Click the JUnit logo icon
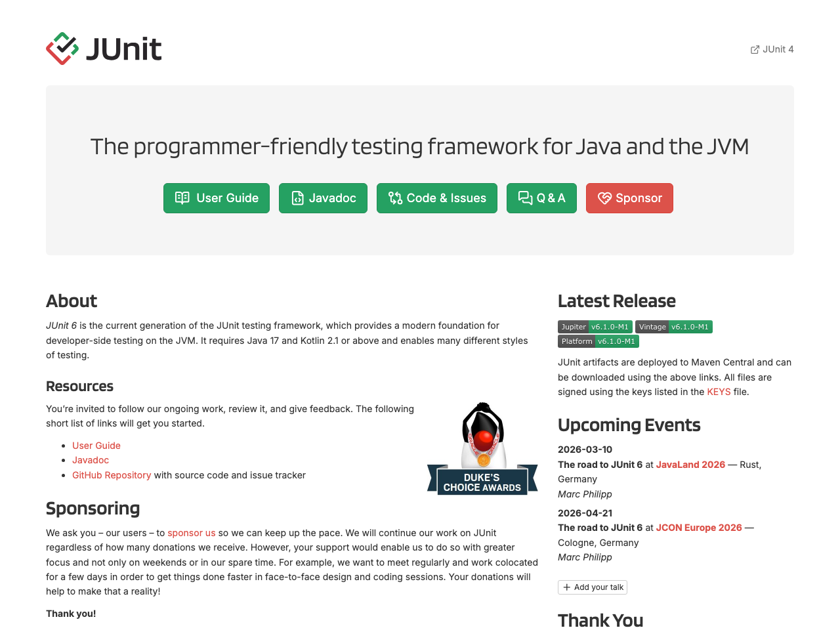840x630 pixels. click(62, 48)
